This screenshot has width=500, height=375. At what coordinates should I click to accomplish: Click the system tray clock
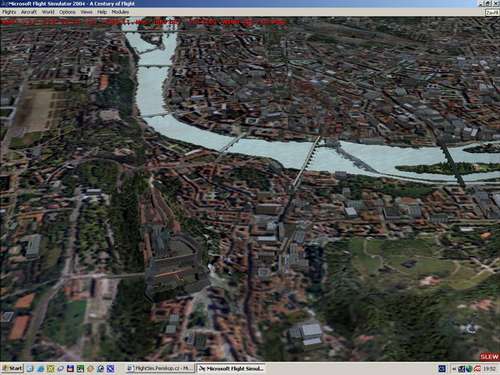tap(489, 369)
